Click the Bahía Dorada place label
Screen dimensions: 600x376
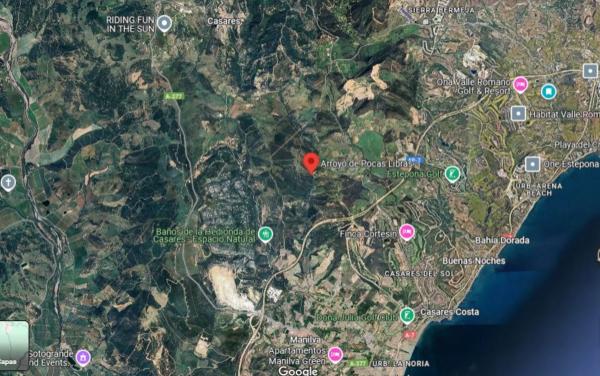[502, 241]
